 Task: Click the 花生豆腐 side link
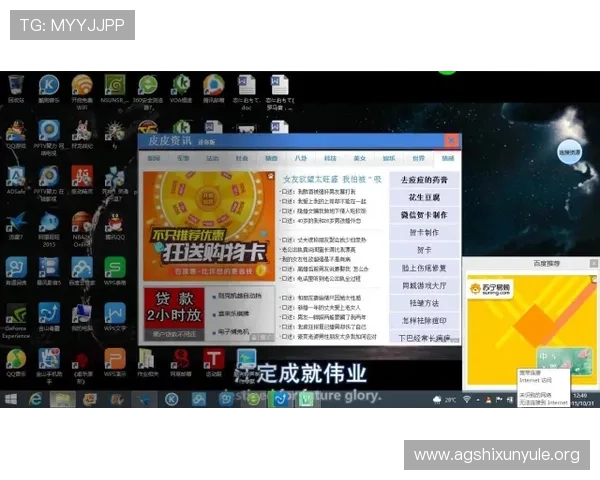click(x=424, y=197)
